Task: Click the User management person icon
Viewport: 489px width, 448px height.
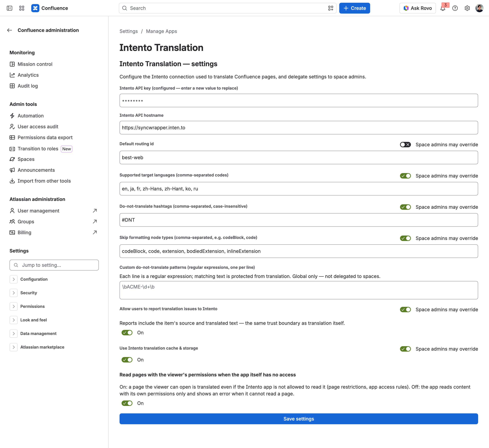Action: click(12, 211)
